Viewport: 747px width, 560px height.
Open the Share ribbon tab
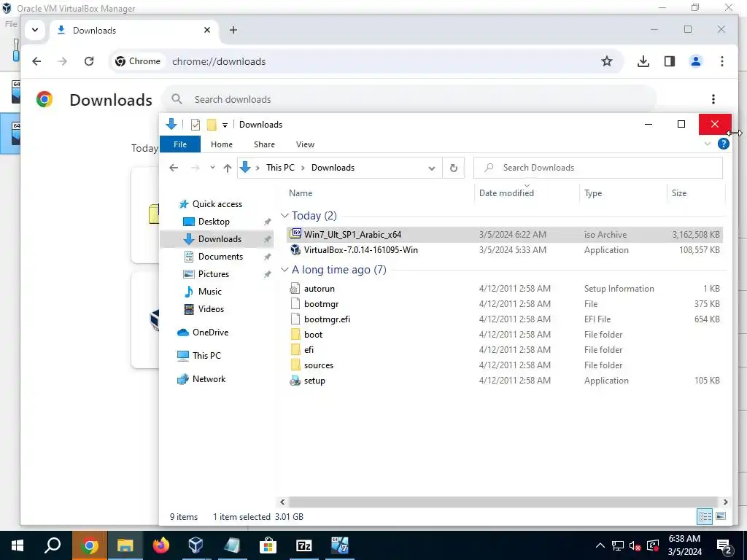click(x=264, y=144)
